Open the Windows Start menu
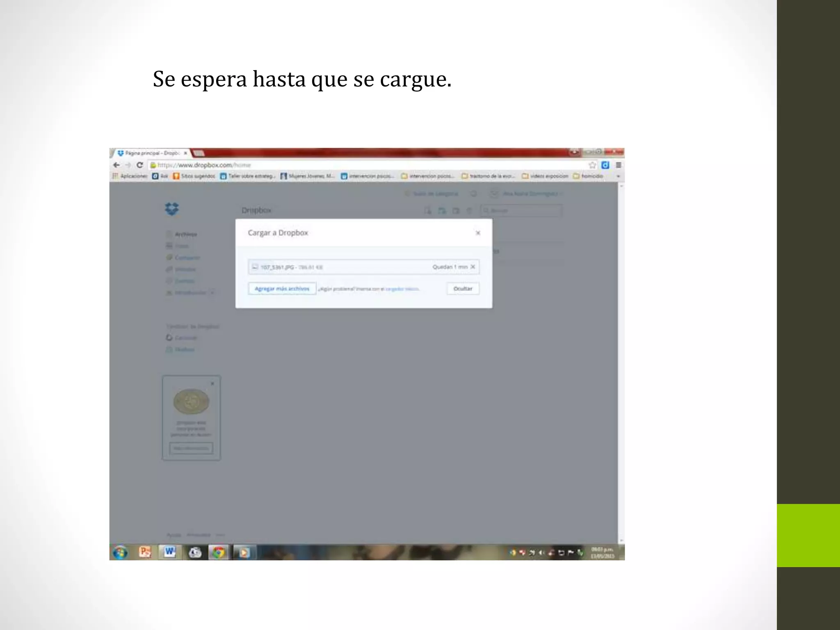The width and height of the screenshot is (840, 630). click(120, 552)
